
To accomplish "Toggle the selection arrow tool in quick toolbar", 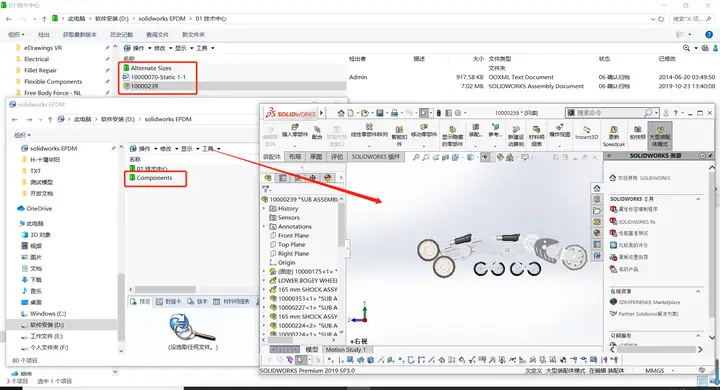I will 424,113.
